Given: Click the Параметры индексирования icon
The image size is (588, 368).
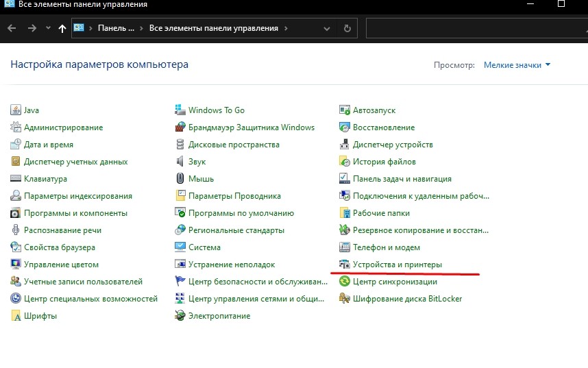Looking at the screenshot, I should pos(15,196).
